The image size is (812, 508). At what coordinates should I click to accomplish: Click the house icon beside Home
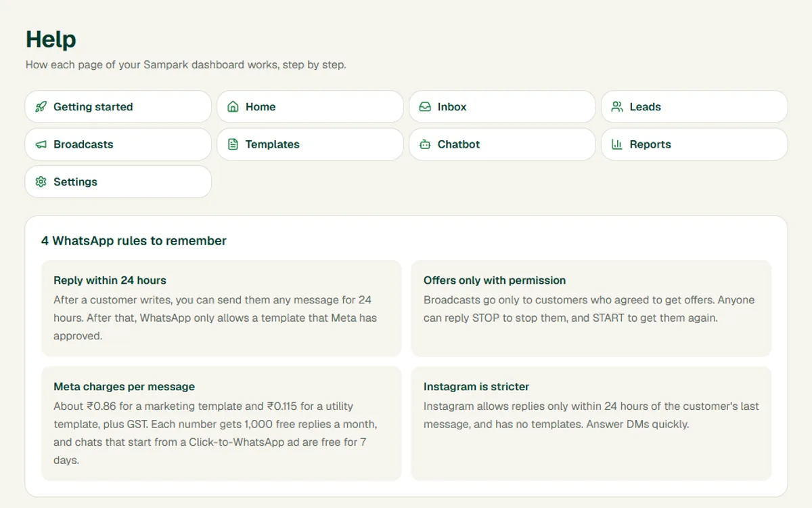pos(233,107)
